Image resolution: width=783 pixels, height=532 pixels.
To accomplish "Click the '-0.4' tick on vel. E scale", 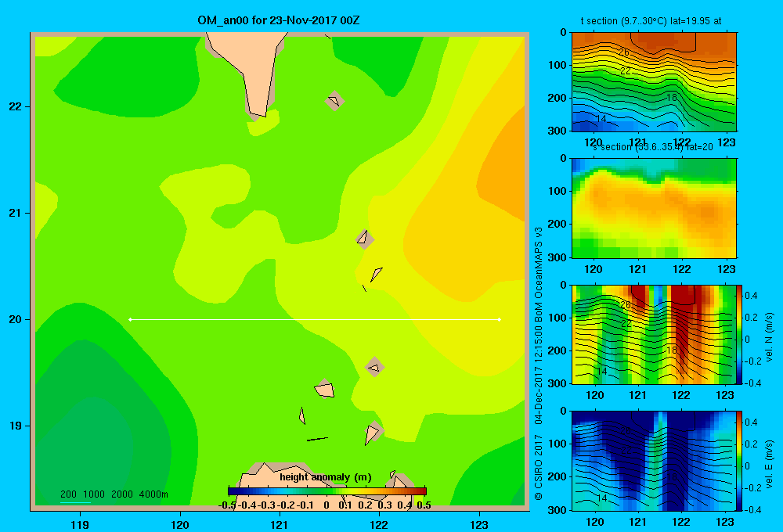I will coord(752,509).
